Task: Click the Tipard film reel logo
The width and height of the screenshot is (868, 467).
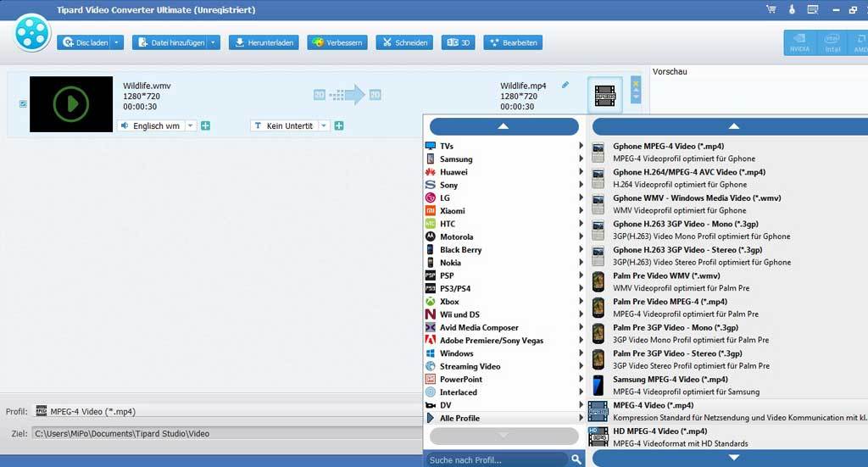Action: pos(32,33)
